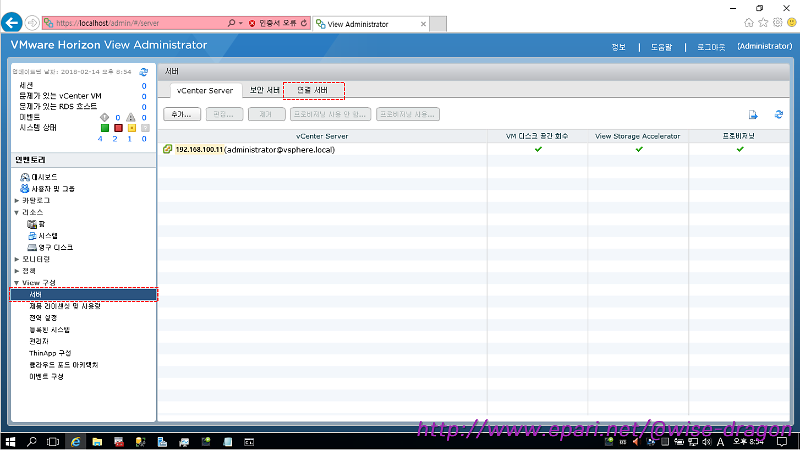Click the disable provisioning button

tap(331, 114)
